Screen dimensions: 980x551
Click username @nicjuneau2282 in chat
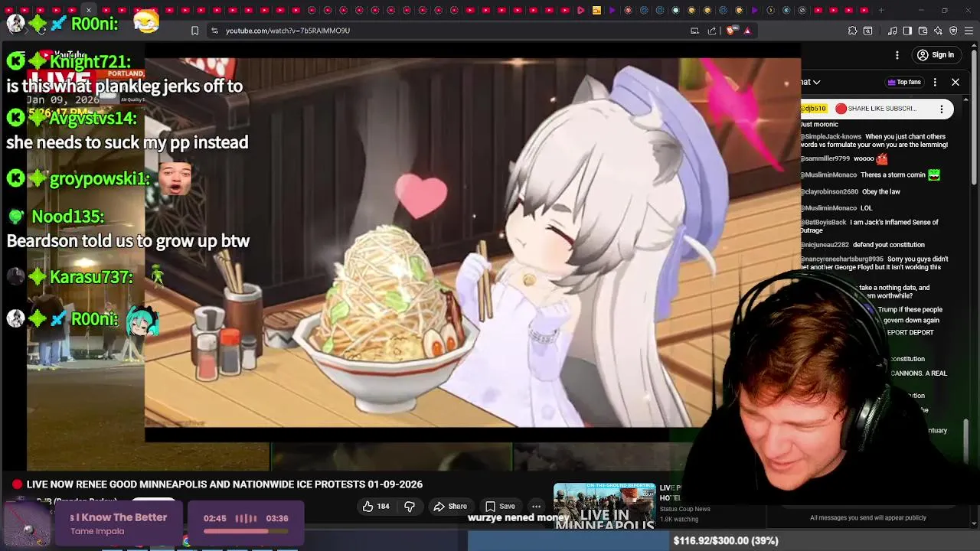pyautogui.click(x=825, y=245)
